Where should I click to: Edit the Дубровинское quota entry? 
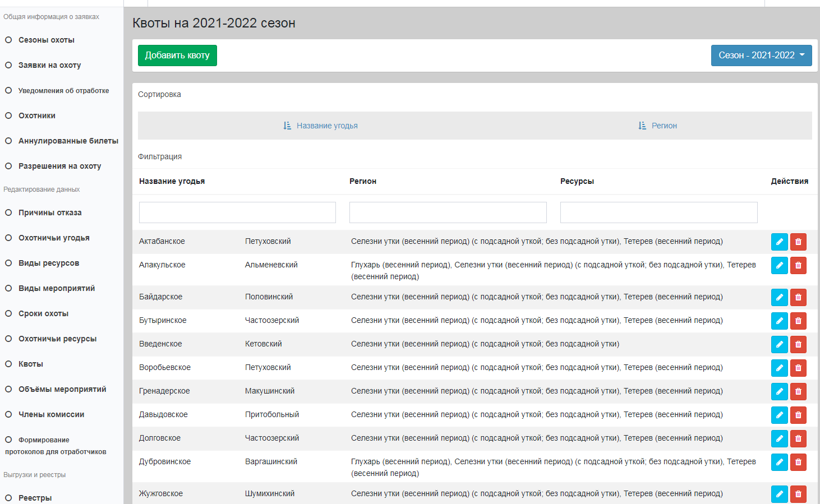click(x=779, y=462)
